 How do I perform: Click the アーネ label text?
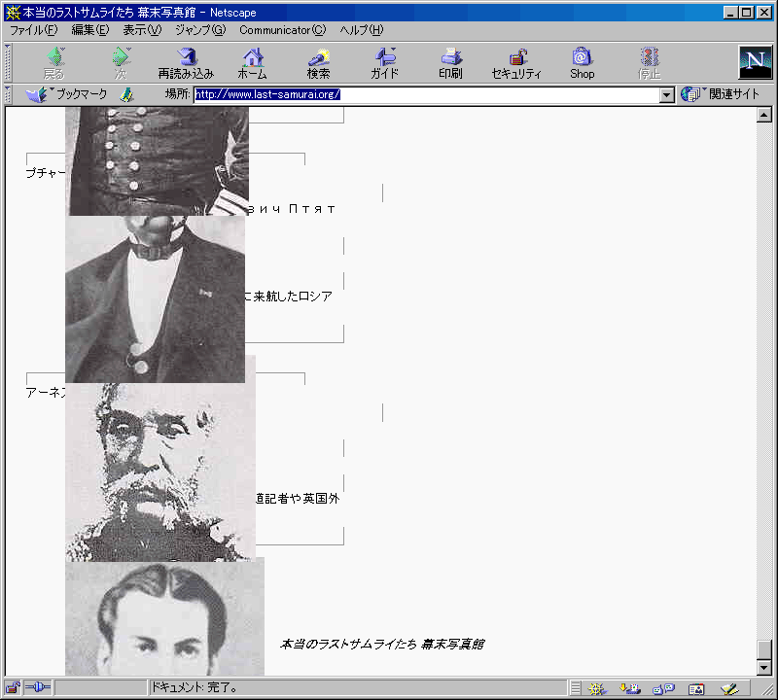(x=45, y=393)
